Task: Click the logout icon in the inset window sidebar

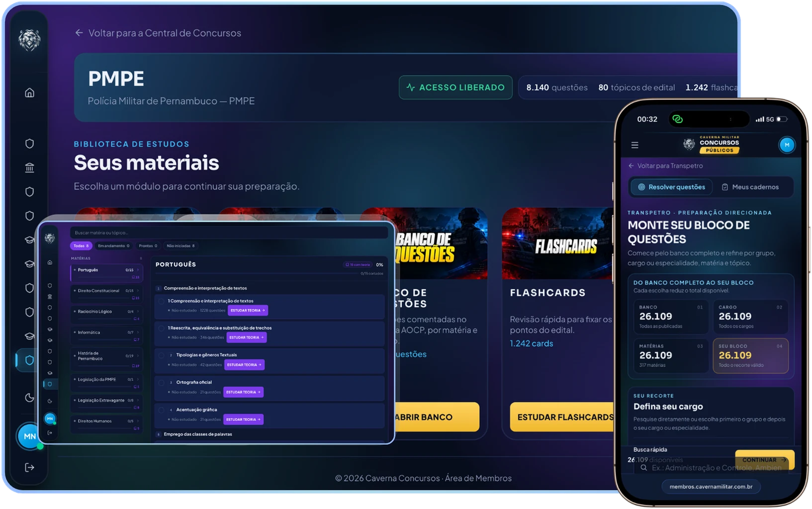Action: coord(50,433)
